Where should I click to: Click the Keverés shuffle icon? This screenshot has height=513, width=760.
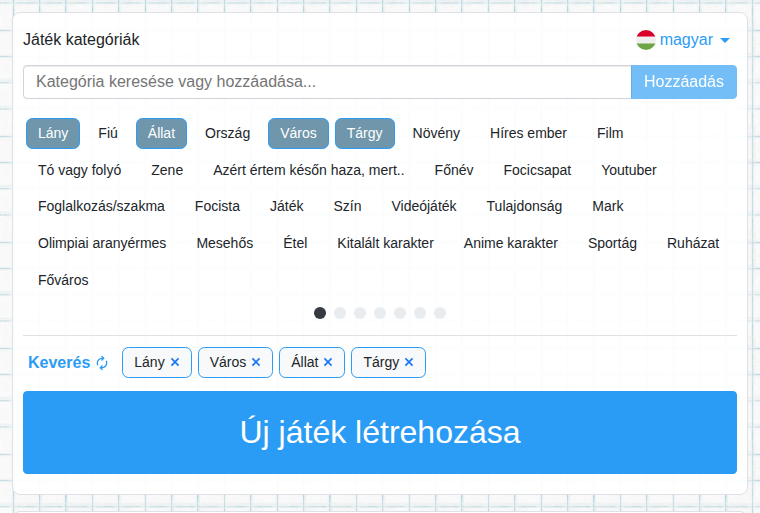[x=102, y=363]
